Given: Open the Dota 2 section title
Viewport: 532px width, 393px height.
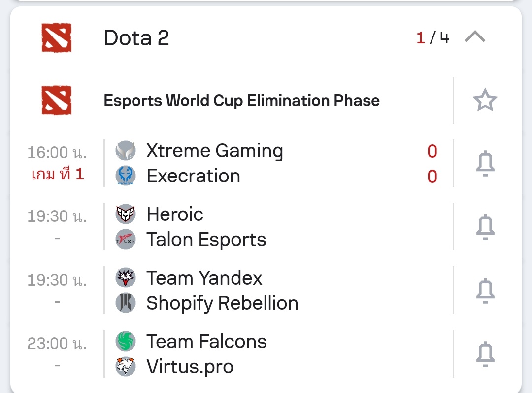Looking at the screenshot, I should 136,37.
